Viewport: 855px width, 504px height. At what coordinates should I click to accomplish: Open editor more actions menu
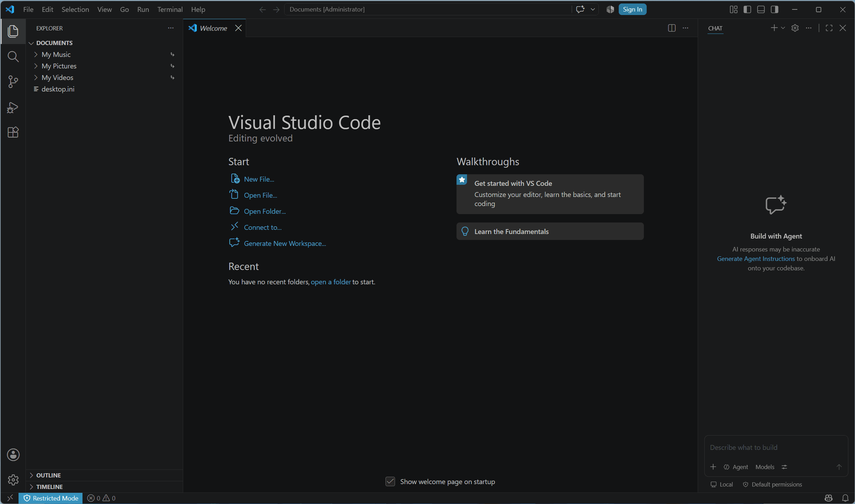pos(685,28)
